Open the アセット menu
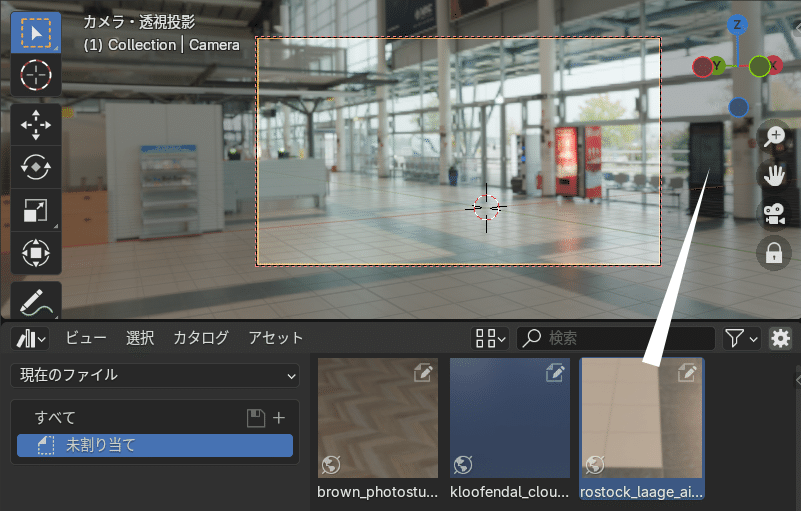 pyautogui.click(x=276, y=338)
